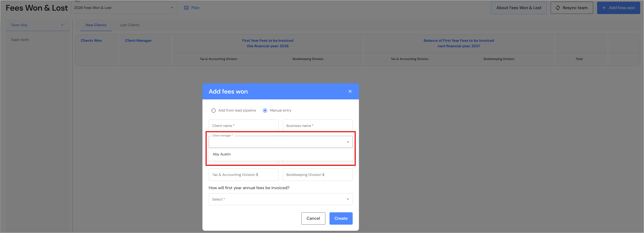644x233 pixels.
Task: Collapse the Client manager dropdown arrow
Action: point(348,142)
